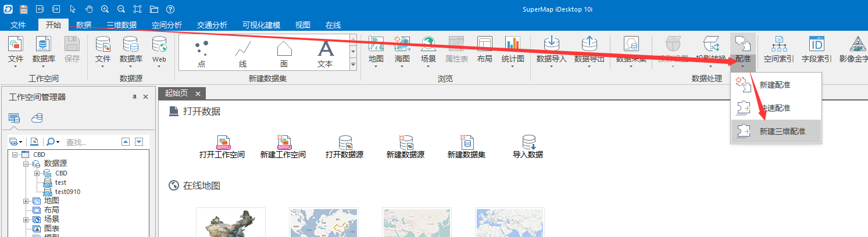Viewport: 868px width, 237px height.
Task: Switch to the 三维数据 ribbon tab
Action: tap(122, 25)
